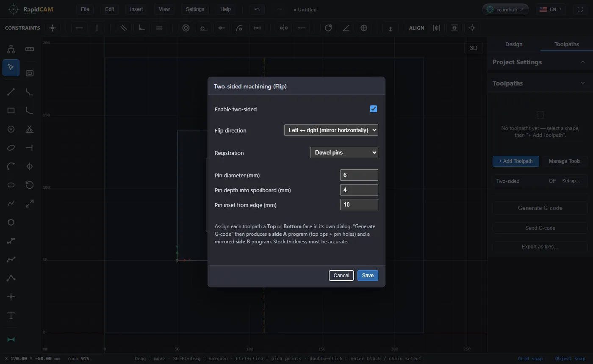The image size is (593, 364).
Task: Apply the Parallel constraint
Action: (123, 28)
